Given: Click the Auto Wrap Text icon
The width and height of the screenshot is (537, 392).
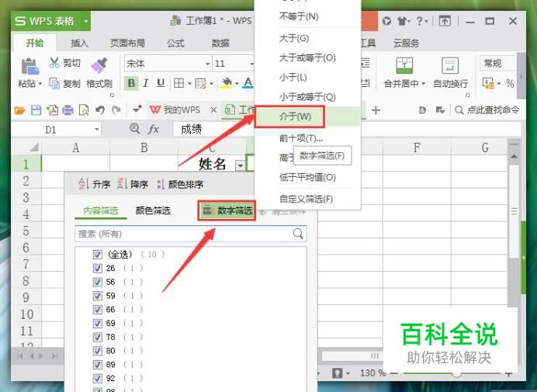Looking at the screenshot, I should [450, 65].
